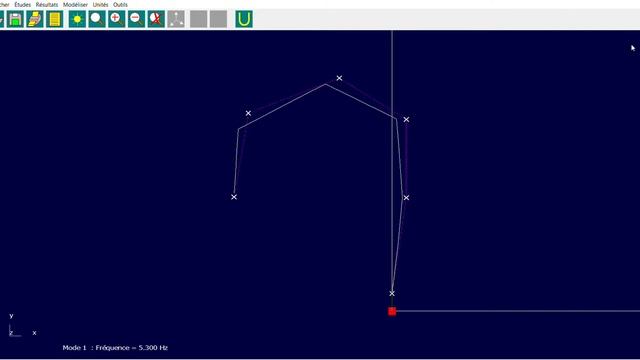Click the zoom out minus magnifier
640x360 pixels.
[x=136, y=19]
